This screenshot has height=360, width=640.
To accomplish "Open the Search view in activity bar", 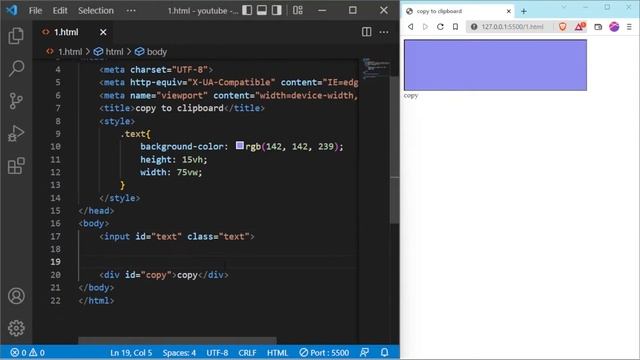I will click(16, 68).
